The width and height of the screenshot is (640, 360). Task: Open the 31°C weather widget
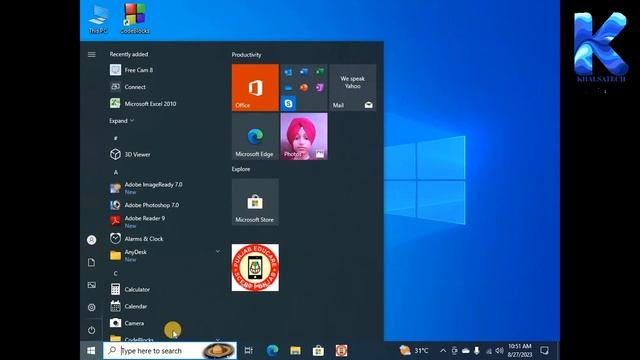pyautogui.click(x=415, y=351)
